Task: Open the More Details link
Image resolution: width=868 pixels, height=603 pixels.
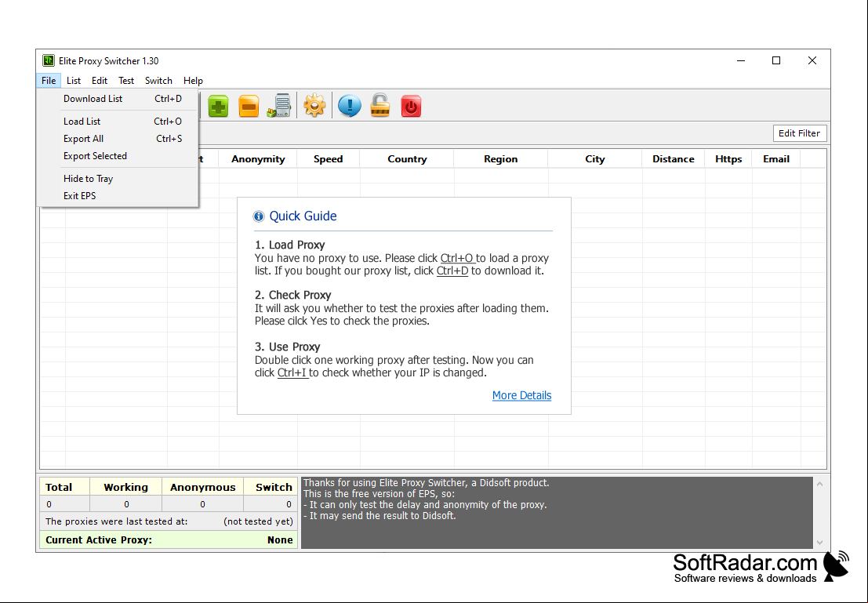Action: click(521, 395)
